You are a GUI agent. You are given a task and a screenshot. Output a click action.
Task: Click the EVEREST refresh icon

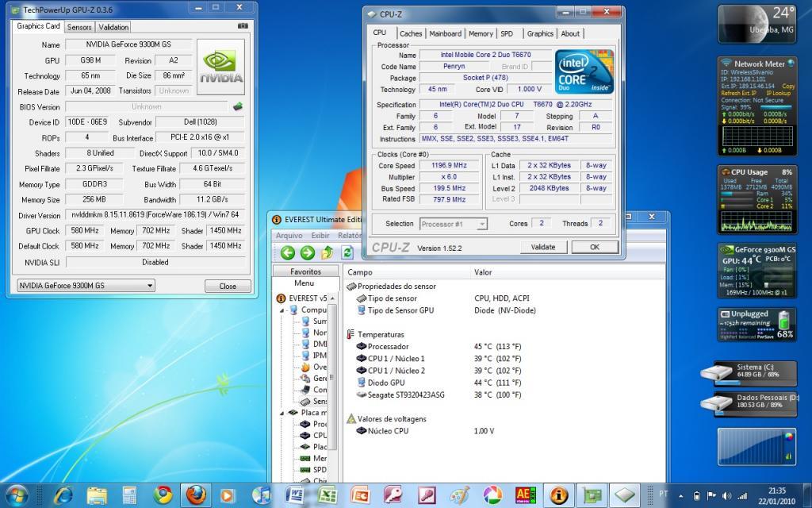(x=347, y=252)
